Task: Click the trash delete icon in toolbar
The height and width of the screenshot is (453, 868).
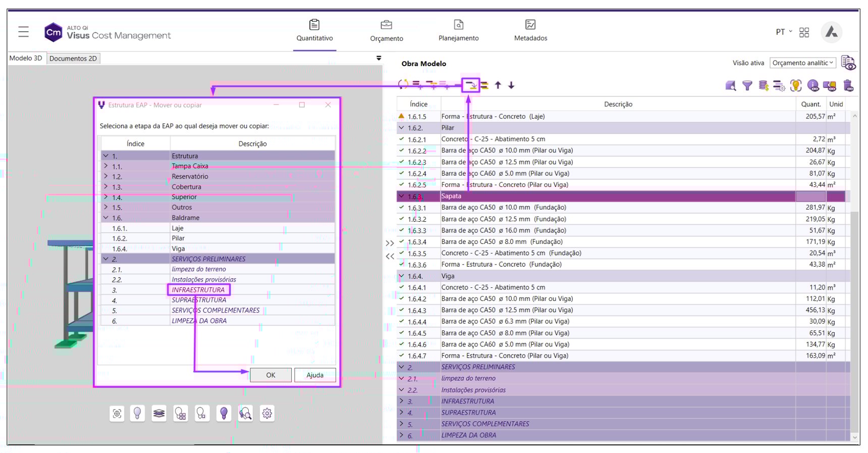Action: (x=848, y=86)
